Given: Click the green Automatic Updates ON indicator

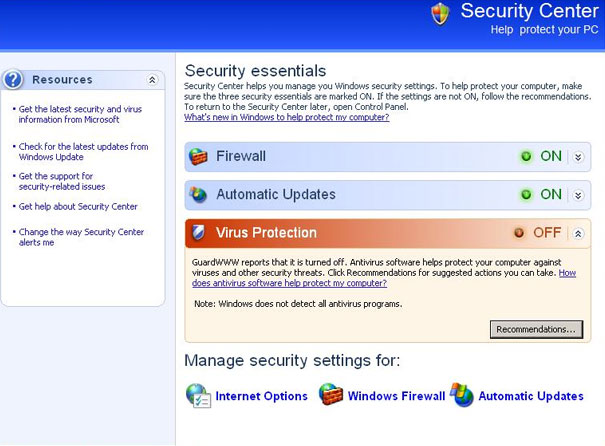Looking at the screenshot, I should tap(526, 194).
